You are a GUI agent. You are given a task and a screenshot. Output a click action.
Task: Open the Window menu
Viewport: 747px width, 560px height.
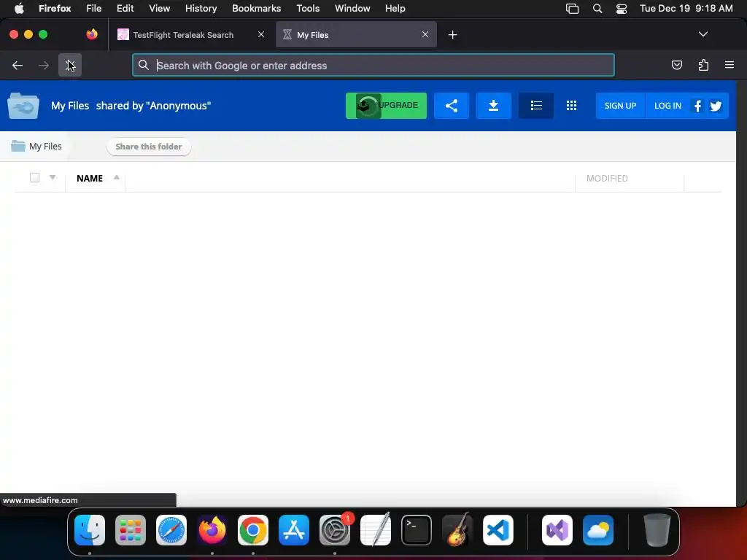tap(352, 9)
